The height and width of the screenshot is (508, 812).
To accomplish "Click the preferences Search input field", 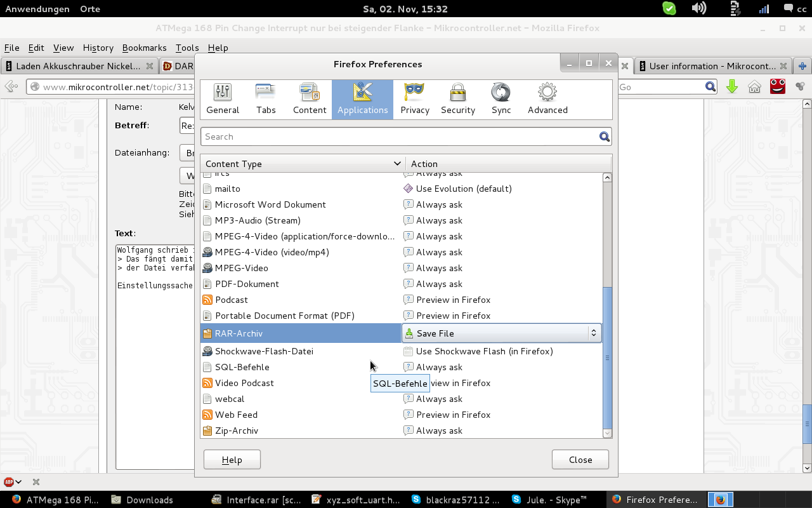I will (x=406, y=137).
